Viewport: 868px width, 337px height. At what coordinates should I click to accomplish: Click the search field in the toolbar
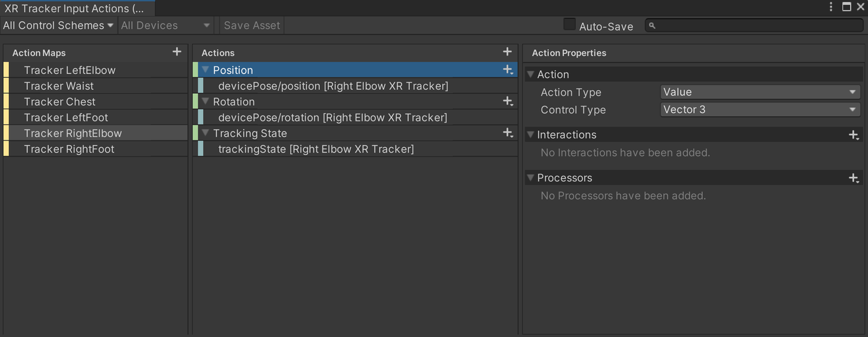tap(754, 26)
